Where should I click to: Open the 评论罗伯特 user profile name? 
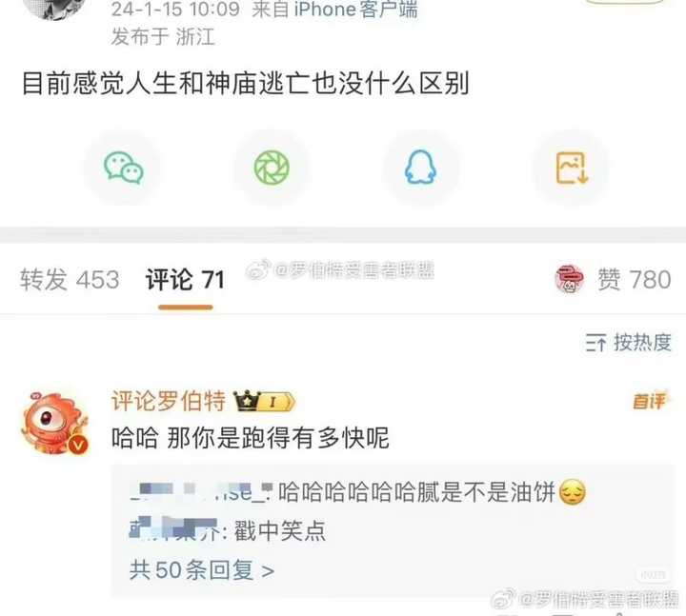tap(169, 401)
